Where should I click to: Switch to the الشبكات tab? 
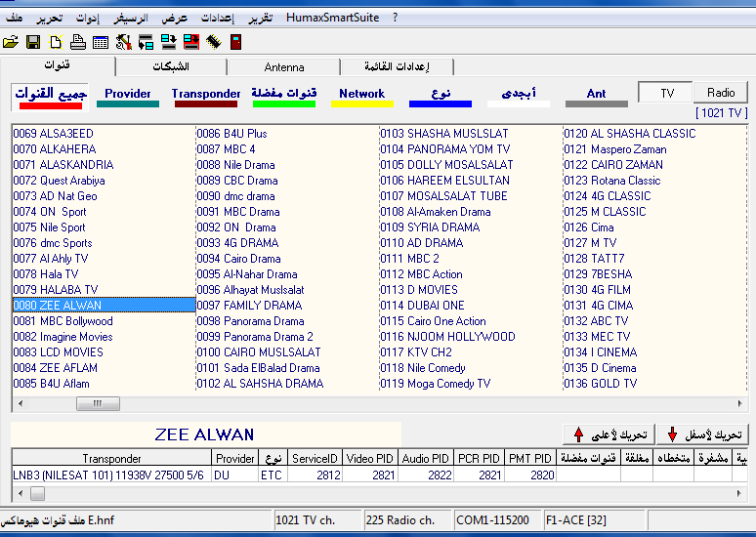[x=171, y=67]
